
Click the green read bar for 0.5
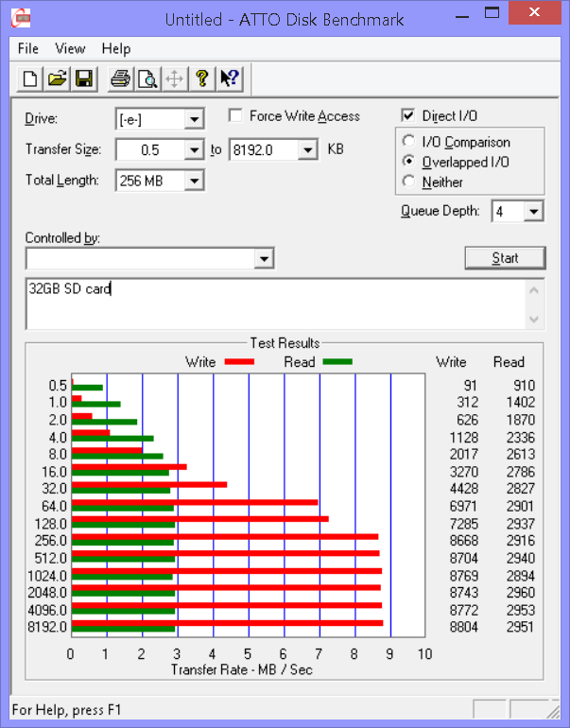(87, 388)
